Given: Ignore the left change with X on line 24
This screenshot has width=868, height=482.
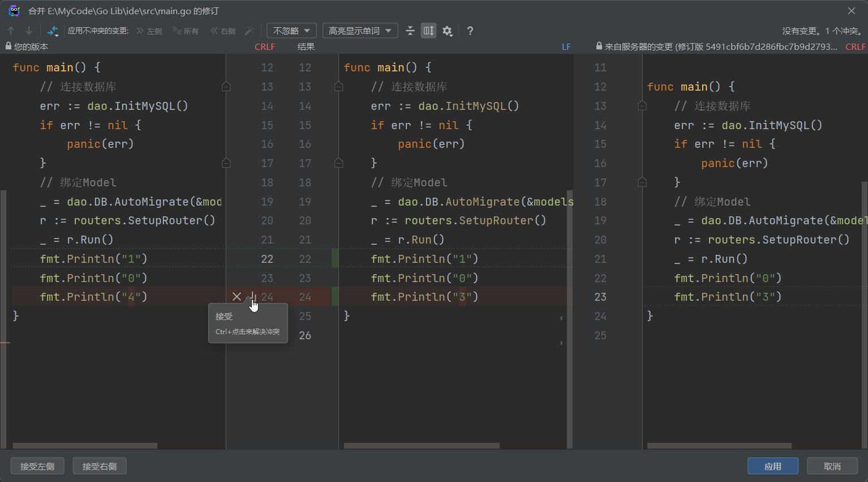Looking at the screenshot, I should pos(237,297).
